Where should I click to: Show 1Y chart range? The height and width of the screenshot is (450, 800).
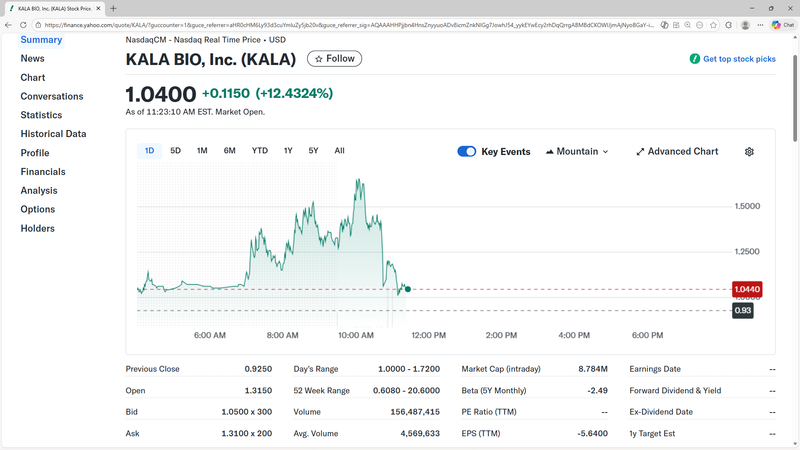pyautogui.click(x=288, y=151)
